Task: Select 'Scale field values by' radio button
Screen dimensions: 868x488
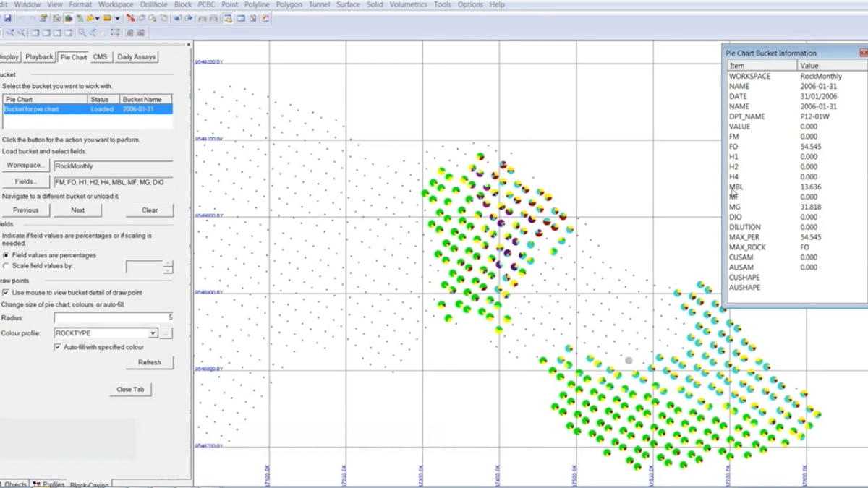Action: pos(6,266)
